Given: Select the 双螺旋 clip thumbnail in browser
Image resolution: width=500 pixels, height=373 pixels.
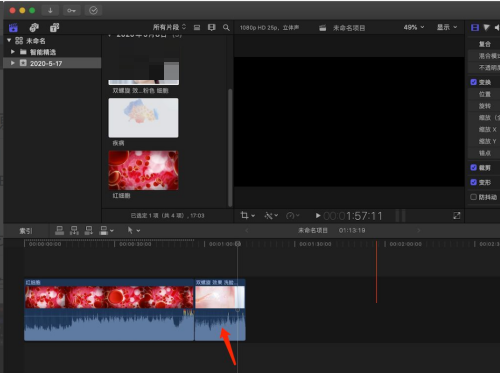Looking at the screenshot, I should [143, 65].
